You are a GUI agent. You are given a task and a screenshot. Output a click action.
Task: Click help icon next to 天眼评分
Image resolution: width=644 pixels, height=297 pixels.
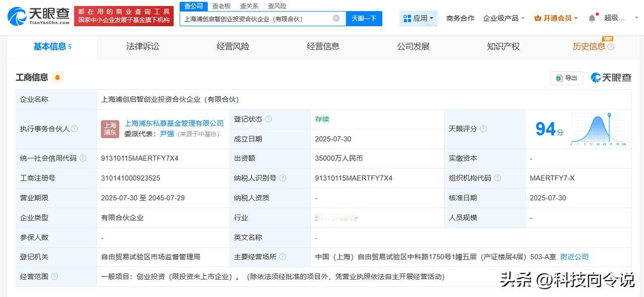[x=483, y=129]
